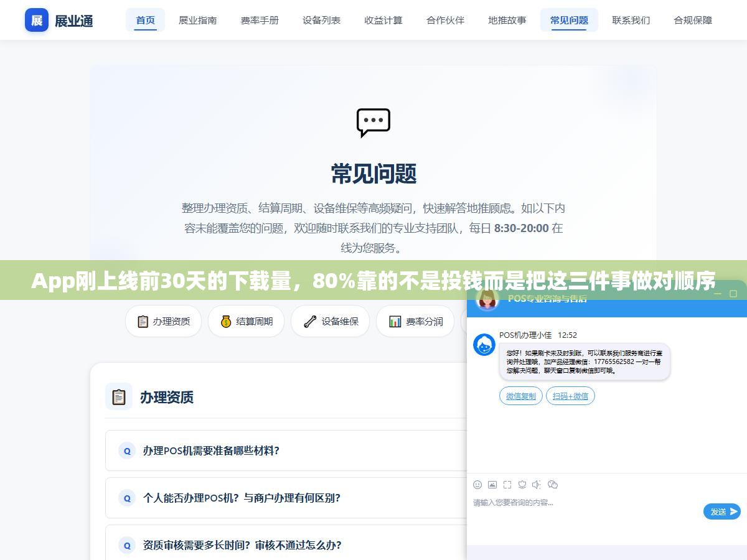Viewport: 747px width, 560px height.
Task: Go to 展业指南 in the navbar
Action: [197, 20]
